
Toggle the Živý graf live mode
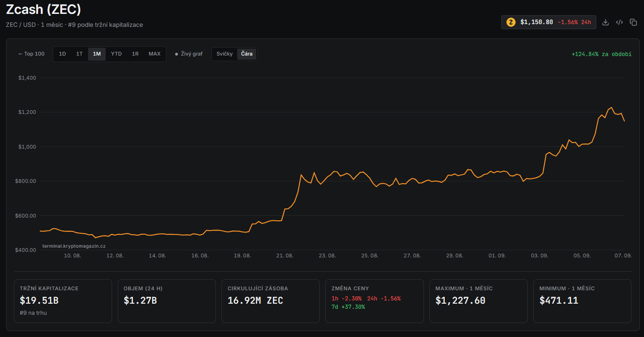[189, 54]
